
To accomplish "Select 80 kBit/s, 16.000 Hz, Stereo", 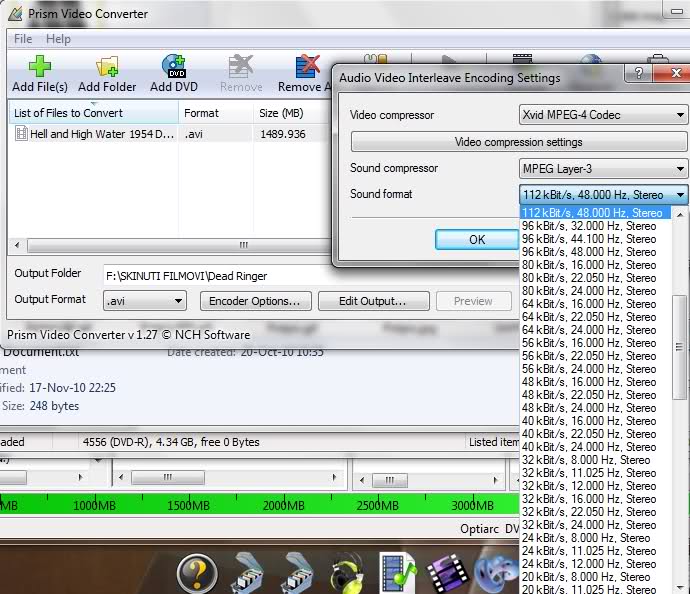I will click(595, 265).
